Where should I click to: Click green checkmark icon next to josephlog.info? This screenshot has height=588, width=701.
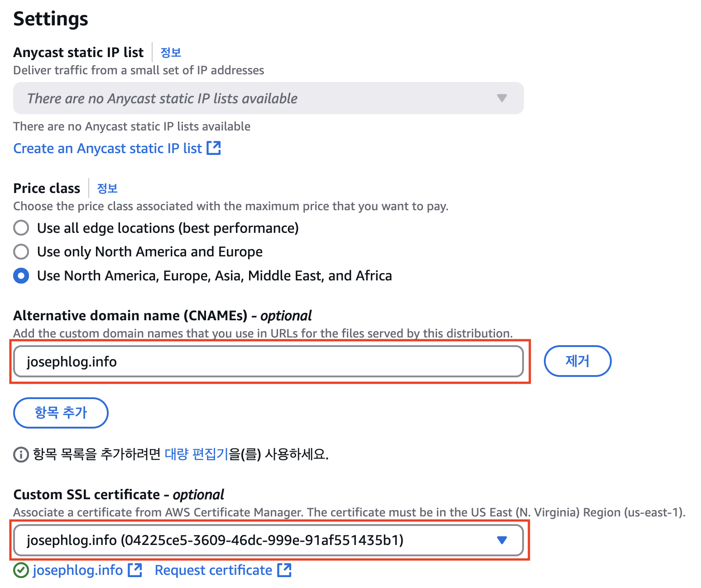pos(21,570)
